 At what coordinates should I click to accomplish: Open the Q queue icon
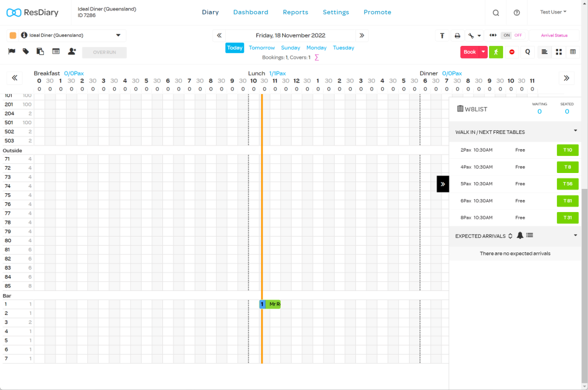tap(528, 52)
